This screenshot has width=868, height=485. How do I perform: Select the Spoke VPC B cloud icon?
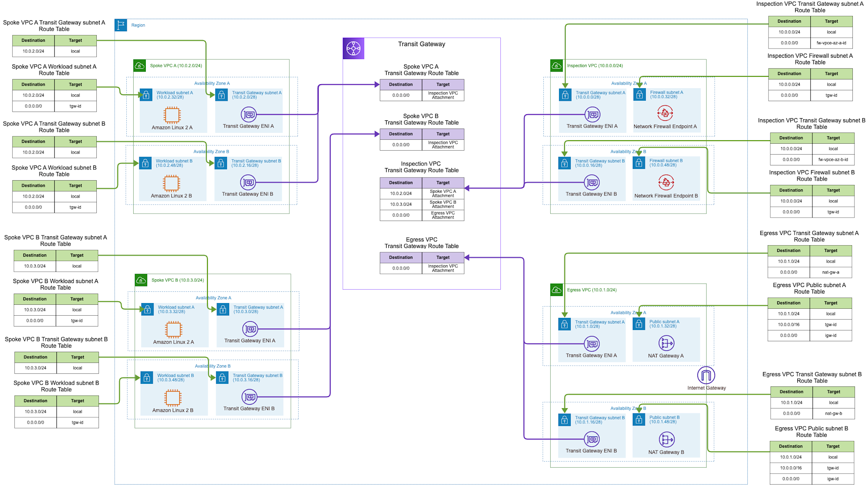140,280
